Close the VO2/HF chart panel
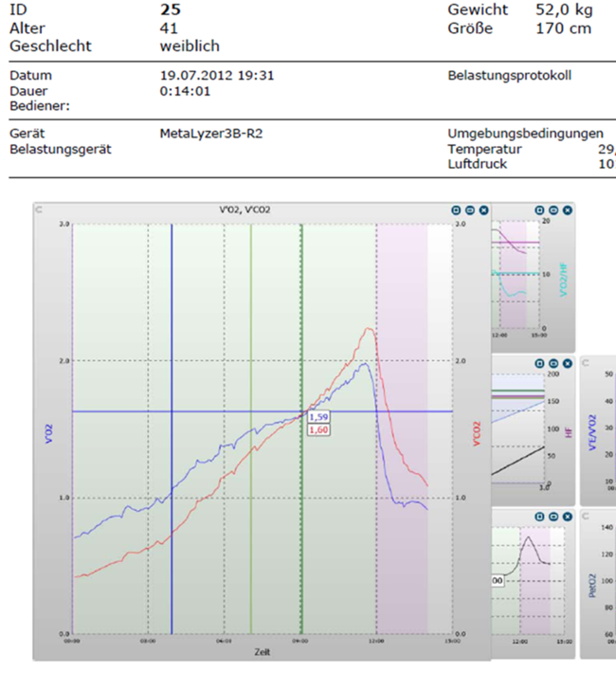The height and width of the screenshot is (673, 616). click(x=567, y=209)
